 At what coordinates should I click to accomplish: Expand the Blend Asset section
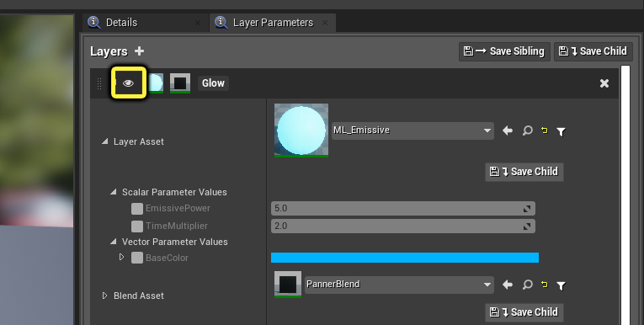click(104, 296)
